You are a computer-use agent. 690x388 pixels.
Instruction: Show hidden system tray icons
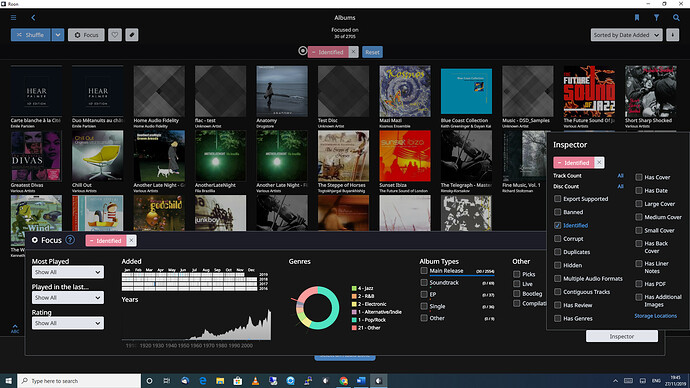pyautogui.click(x=615, y=381)
